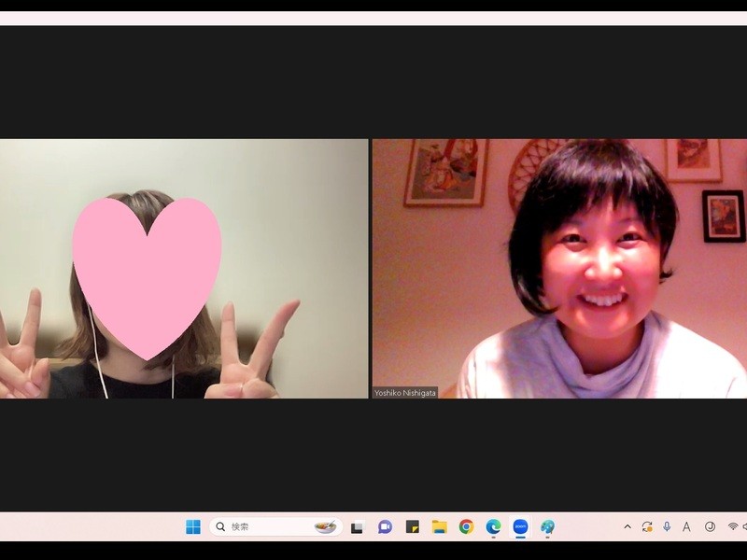This screenshot has width=747, height=560.
Task: Open Task View from the taskbar
Action: click(x=357, y=527)
